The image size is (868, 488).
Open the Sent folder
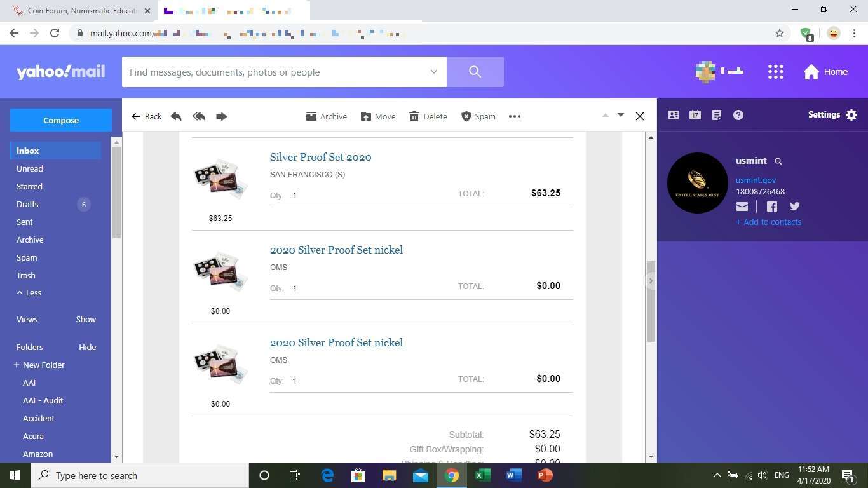coord(24,222)
